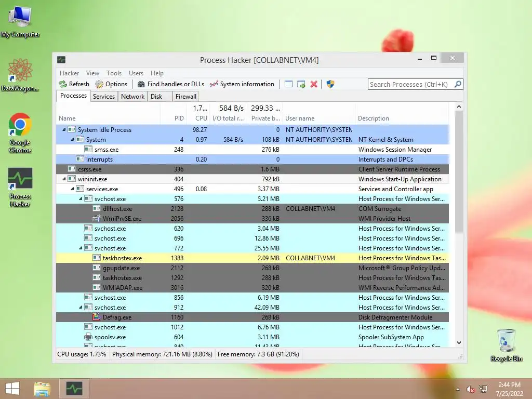Collapse the System process tree node
Screen dimensions: 532x399
click(72, 139)
